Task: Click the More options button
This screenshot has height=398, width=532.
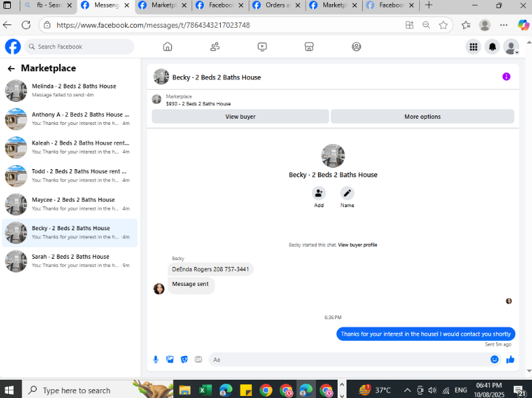Action: pyautogui.click(x=423, y=117)
